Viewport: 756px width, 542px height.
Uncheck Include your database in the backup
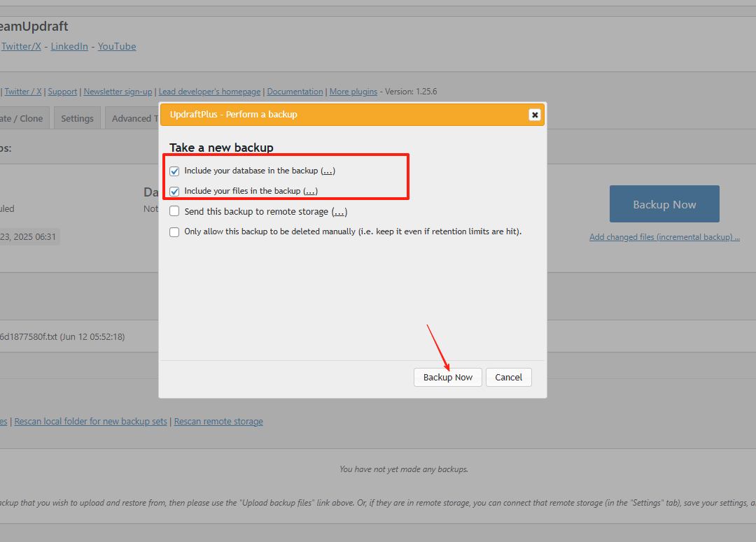(174, 171)
